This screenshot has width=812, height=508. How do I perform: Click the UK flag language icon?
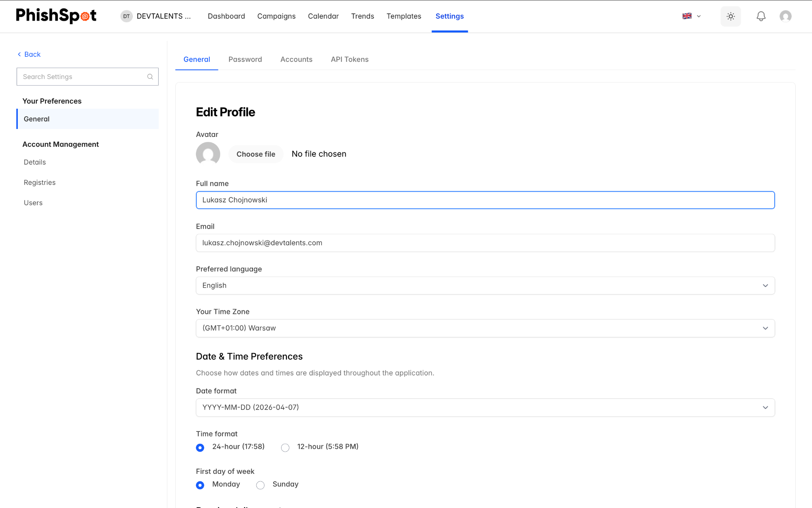[x=687, y=16]
